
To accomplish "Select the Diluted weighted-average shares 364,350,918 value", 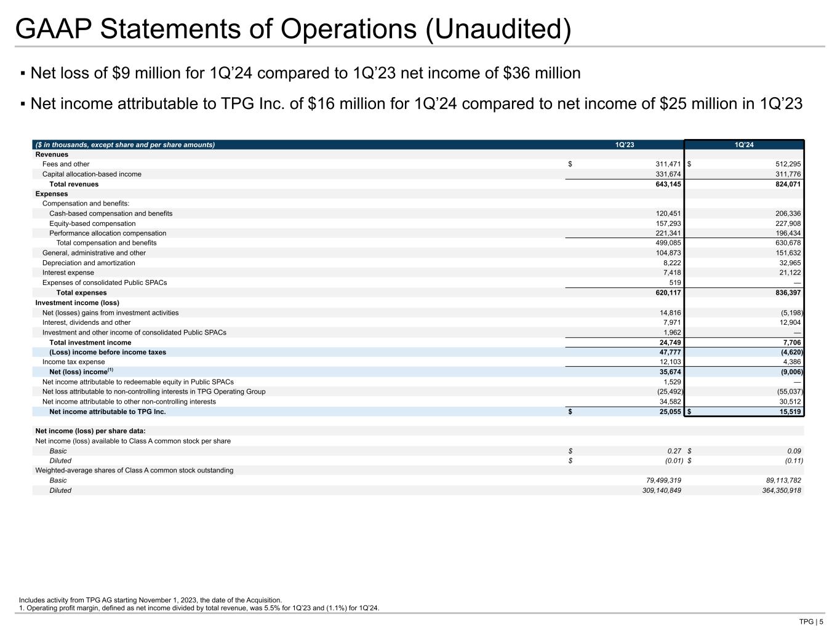I will [777, 490].
